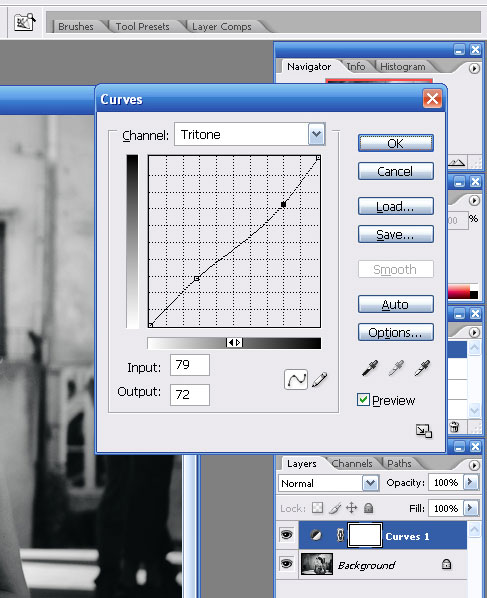Confirm curves with OK button
487x598 pixels.
[x=395, y=143]
